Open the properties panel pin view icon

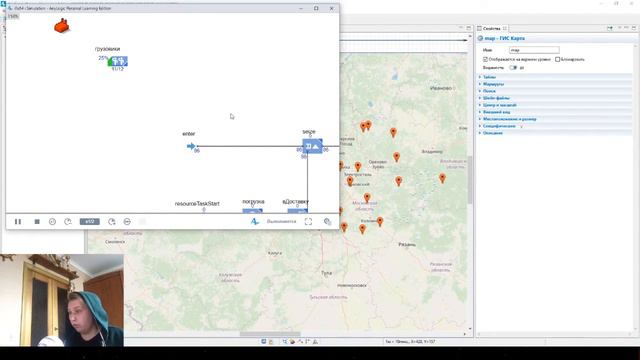(x=610, y=28)
